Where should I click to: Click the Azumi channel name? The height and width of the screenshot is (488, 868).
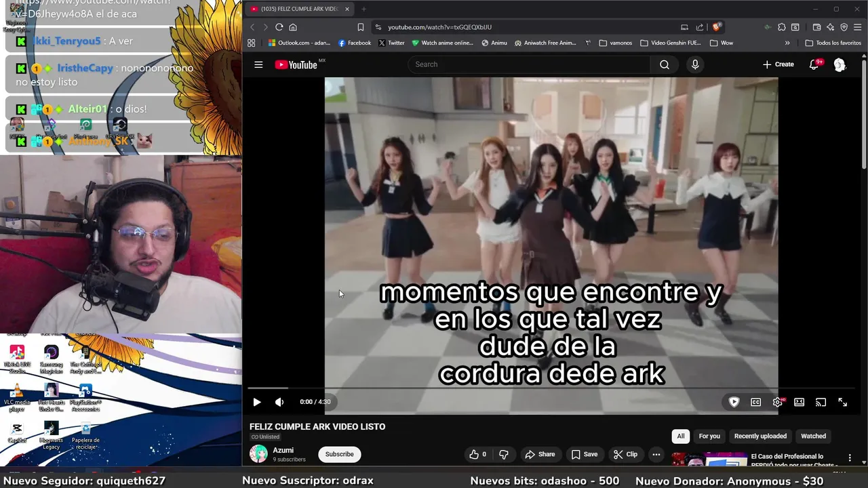pos(283,450)
